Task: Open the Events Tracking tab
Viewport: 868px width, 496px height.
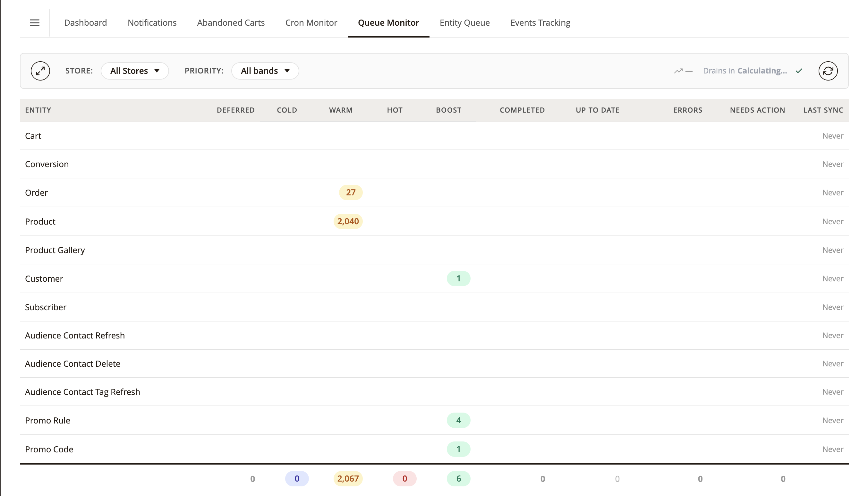Action: (x=540, y=23)
